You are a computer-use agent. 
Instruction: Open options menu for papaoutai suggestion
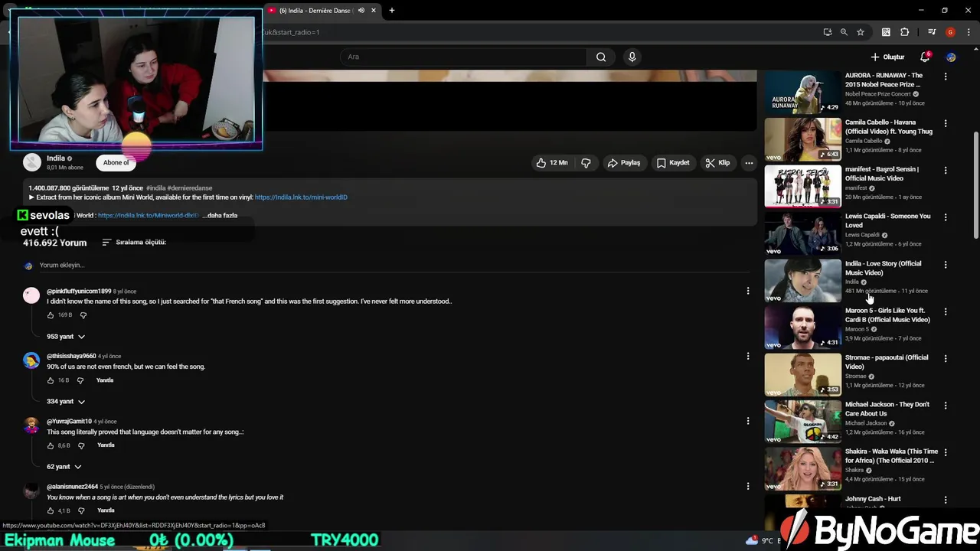point(946,358)
